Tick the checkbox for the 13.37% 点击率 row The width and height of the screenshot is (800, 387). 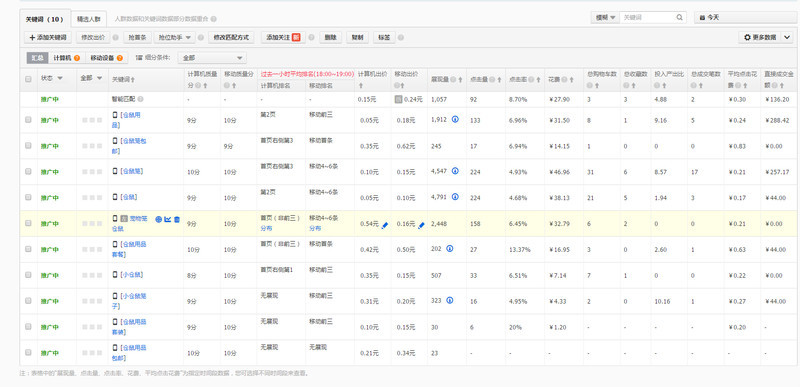[28, 249]
